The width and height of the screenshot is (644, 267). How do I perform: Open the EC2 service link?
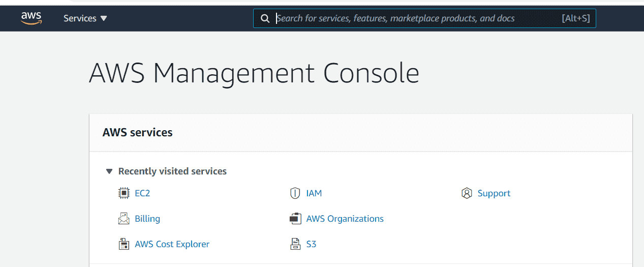142,193
